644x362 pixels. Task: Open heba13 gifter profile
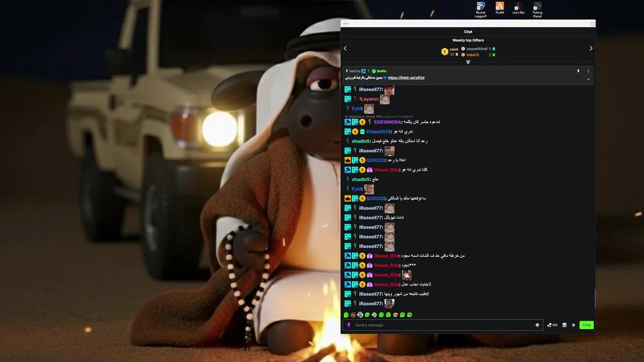point(472,55)
